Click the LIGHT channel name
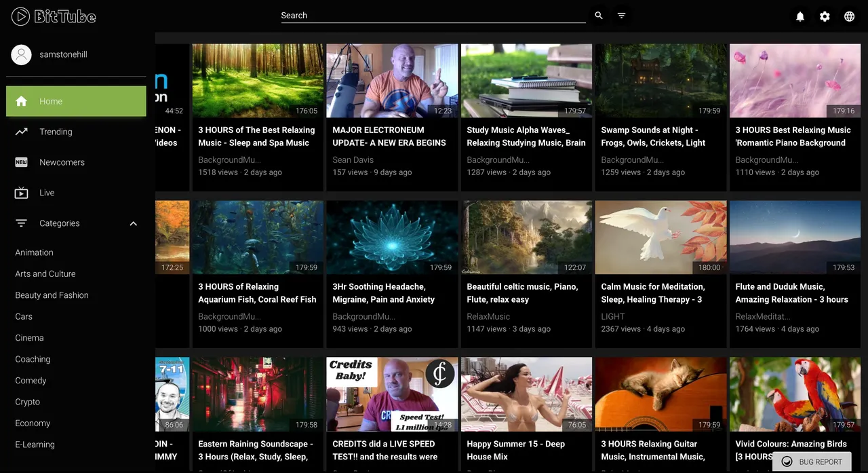Screen dimensions: 868x473 coord(613,317)
